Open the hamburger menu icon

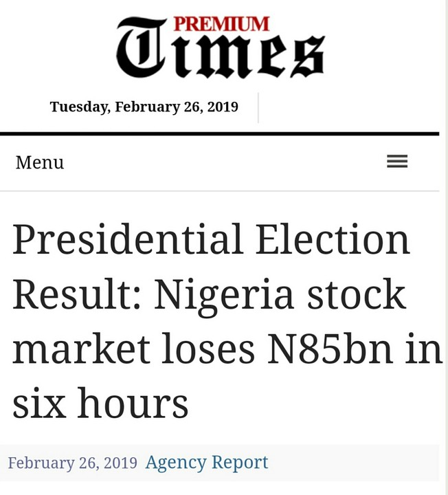(x=397, y=162)
